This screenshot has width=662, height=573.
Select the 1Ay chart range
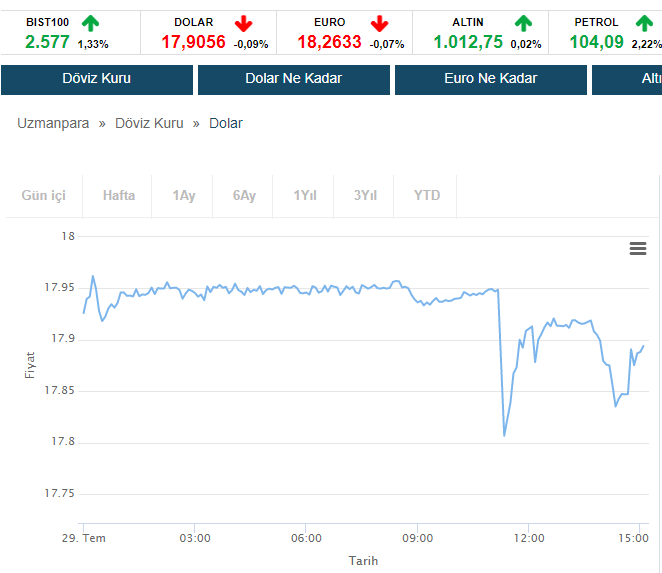pos(184,196)
